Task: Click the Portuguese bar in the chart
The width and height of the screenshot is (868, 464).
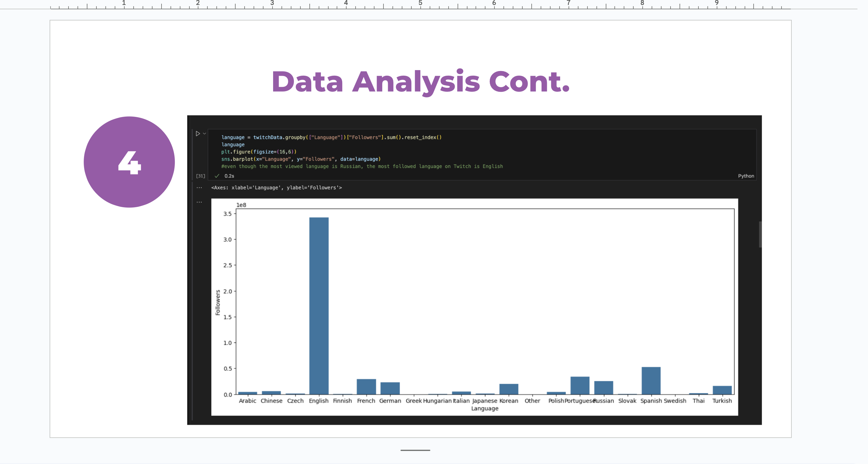Action: 580,386
